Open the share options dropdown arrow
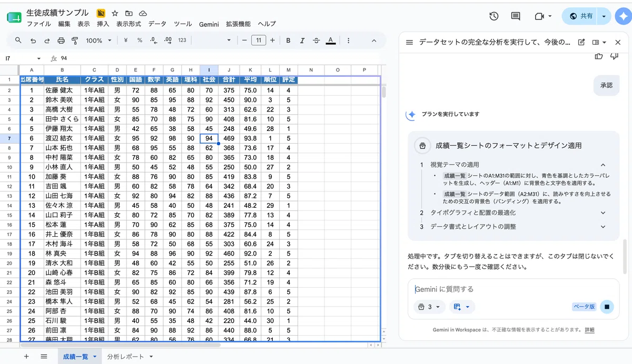The height and width of the screenshot is (364, 632). pos(604,16)
